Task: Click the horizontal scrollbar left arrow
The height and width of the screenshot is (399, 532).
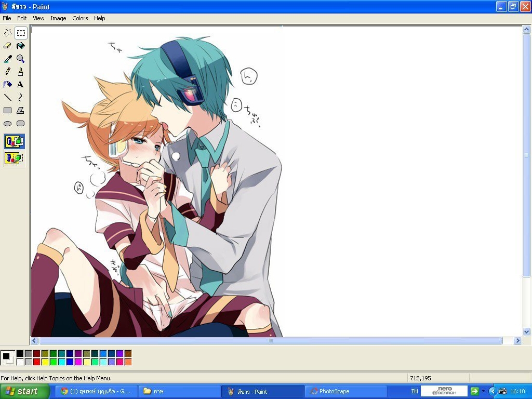Action: tap(34, 340)
